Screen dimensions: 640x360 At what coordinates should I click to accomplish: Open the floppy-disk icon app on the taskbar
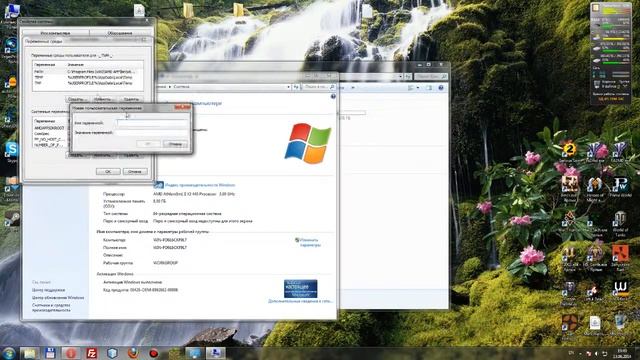tap(50, 353)
